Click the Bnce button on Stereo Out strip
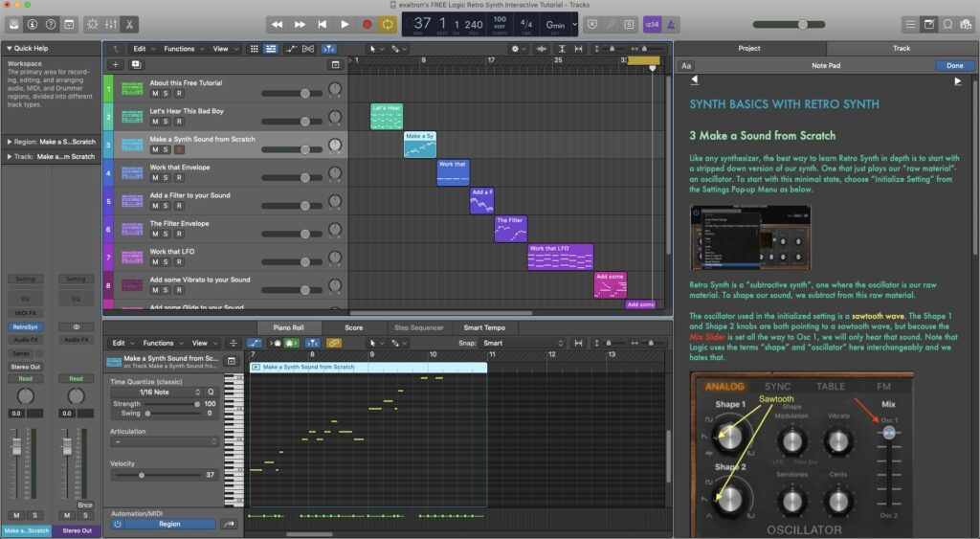This screenshot has height=539, width=980. point(85,505)
